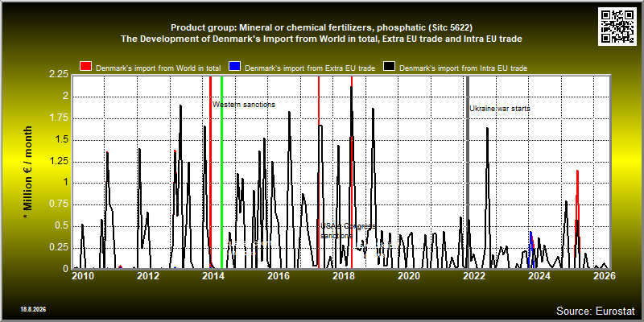Screen dimensions: 644x322
Task: Click the red vertical marker line in 2017
Action: pos(319,171)
